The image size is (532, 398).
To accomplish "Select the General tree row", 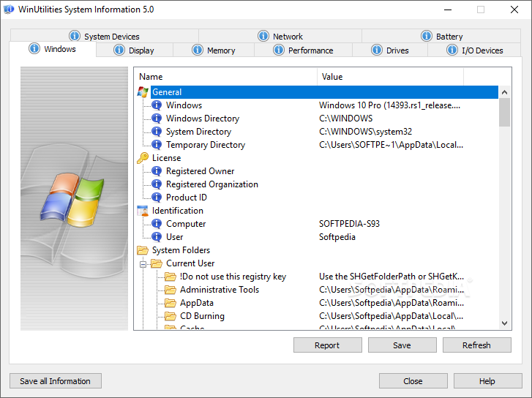I will [324, 92].
